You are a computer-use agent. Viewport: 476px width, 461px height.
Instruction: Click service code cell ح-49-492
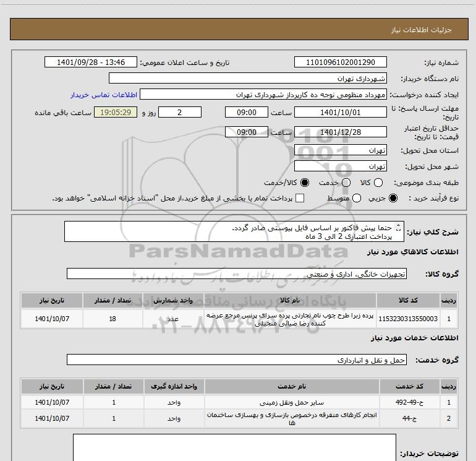pos(409,402)
